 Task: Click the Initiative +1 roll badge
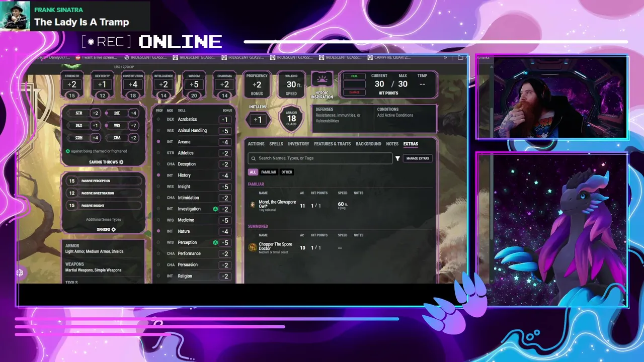tap(258, 120)
